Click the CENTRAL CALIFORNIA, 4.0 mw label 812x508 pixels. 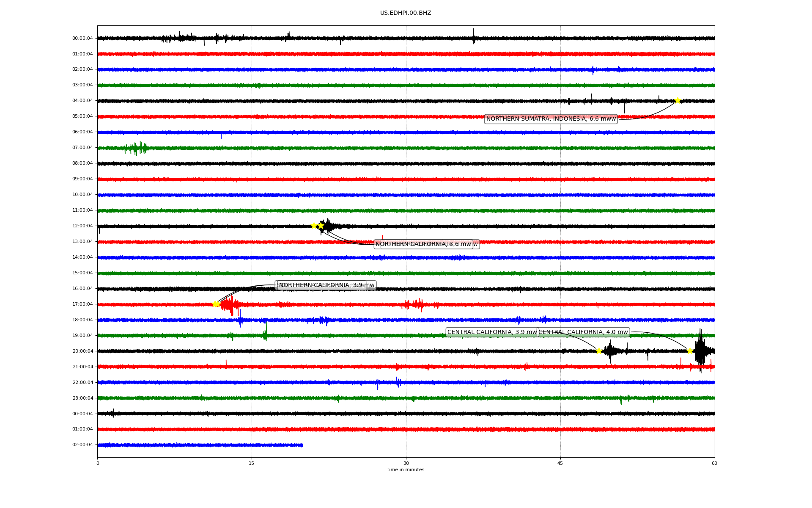[x=584, y=332]
